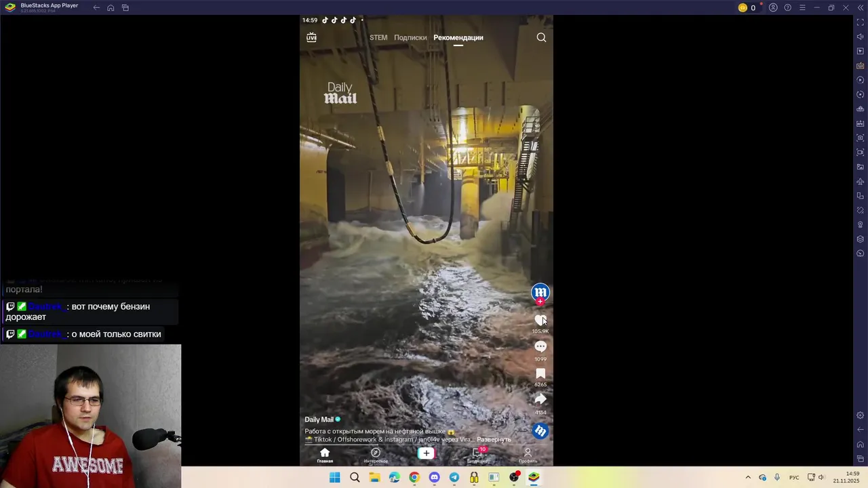
Task: Open BlueStacks hamburger menu
Action: (802, 7)
